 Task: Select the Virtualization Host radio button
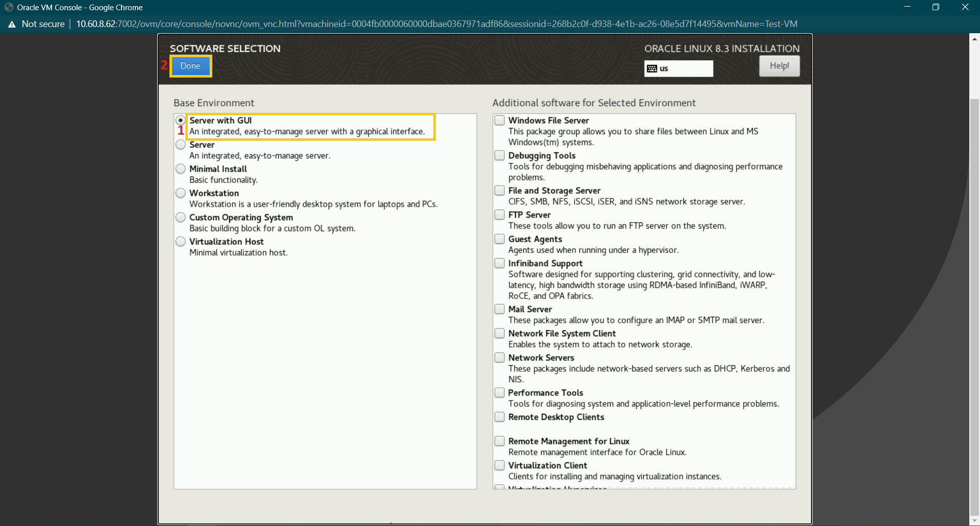[x=180, y=241]
